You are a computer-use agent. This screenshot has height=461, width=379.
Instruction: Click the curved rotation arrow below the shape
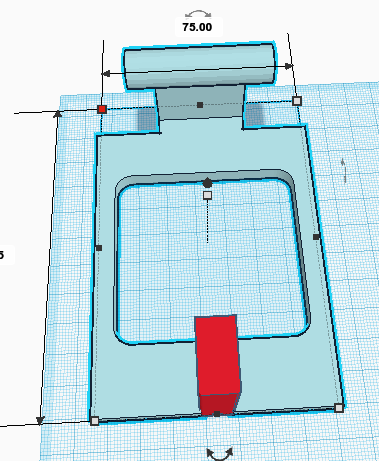pyautogui.click(x=220, y=454)
